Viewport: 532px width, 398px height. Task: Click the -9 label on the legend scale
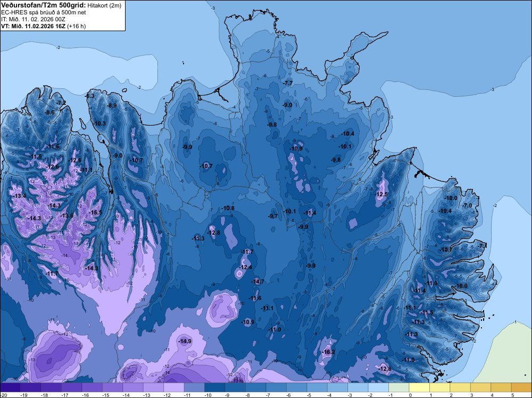(226, 395)
